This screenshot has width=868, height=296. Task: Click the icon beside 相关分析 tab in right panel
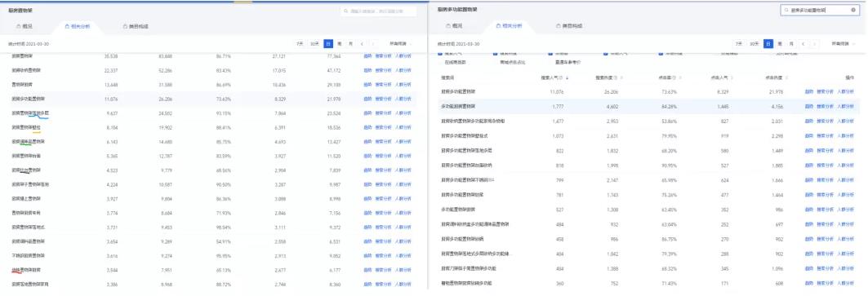[497, 26]
